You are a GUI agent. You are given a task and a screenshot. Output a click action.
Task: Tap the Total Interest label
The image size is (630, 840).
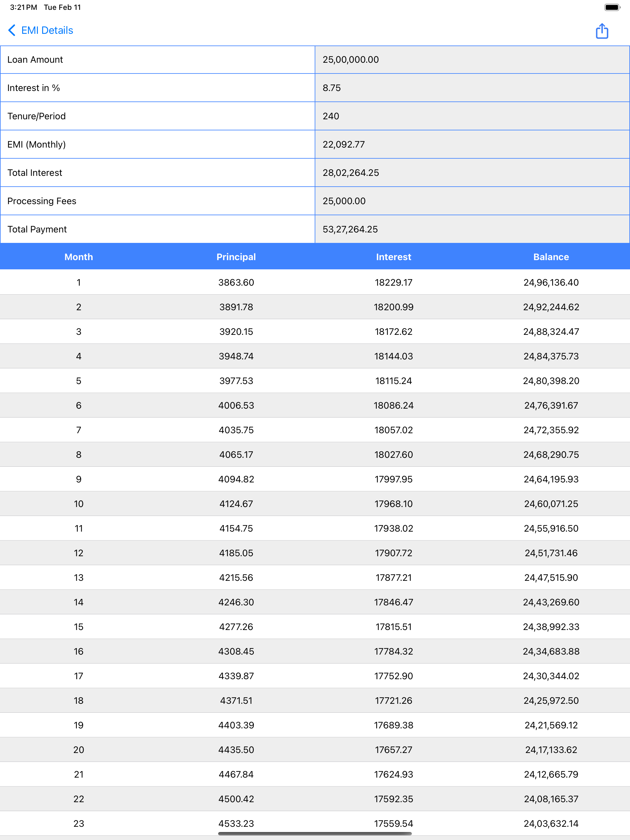tap(34, 173)
